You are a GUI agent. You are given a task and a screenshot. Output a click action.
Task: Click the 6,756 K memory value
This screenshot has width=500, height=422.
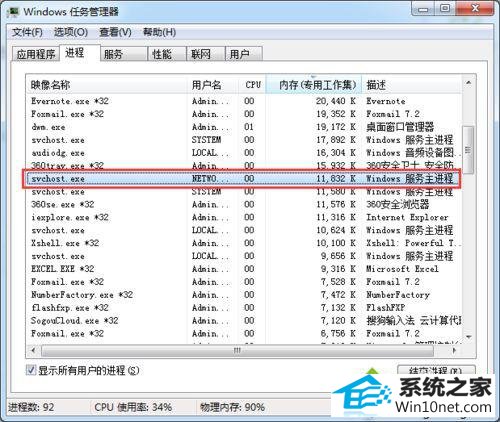[x=338, y=334]
